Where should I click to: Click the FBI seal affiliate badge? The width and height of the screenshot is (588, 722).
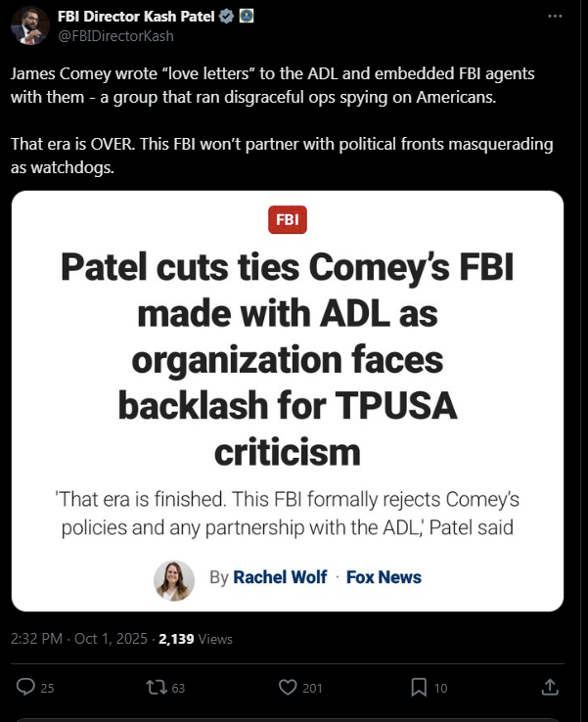point(246,17)
